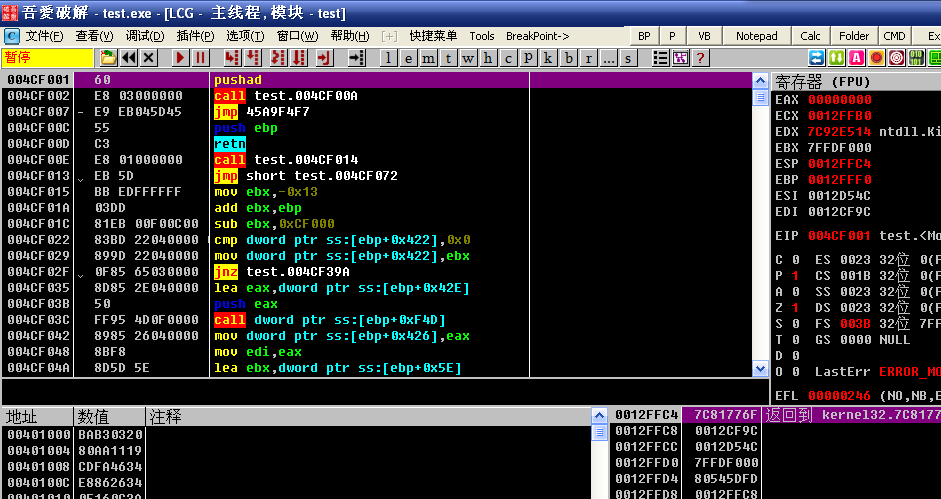Open the 文件(F) menu

tap(44, 36)
